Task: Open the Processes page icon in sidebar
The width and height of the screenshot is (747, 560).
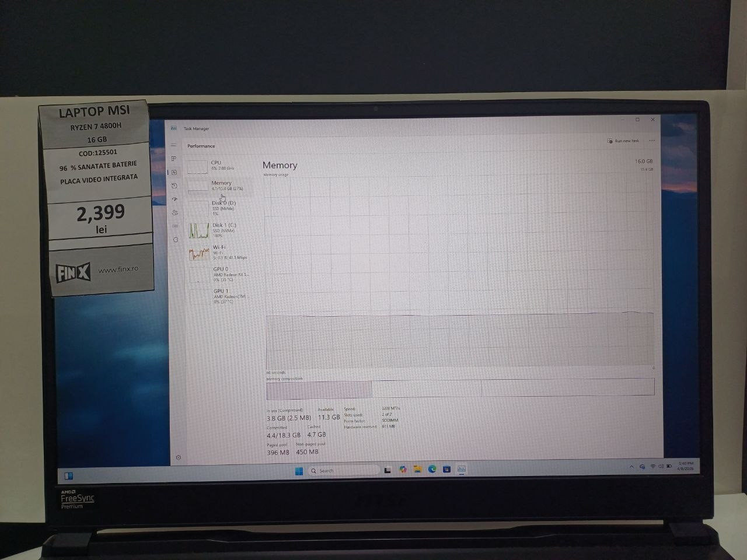Action: click(x=173, y=159)
